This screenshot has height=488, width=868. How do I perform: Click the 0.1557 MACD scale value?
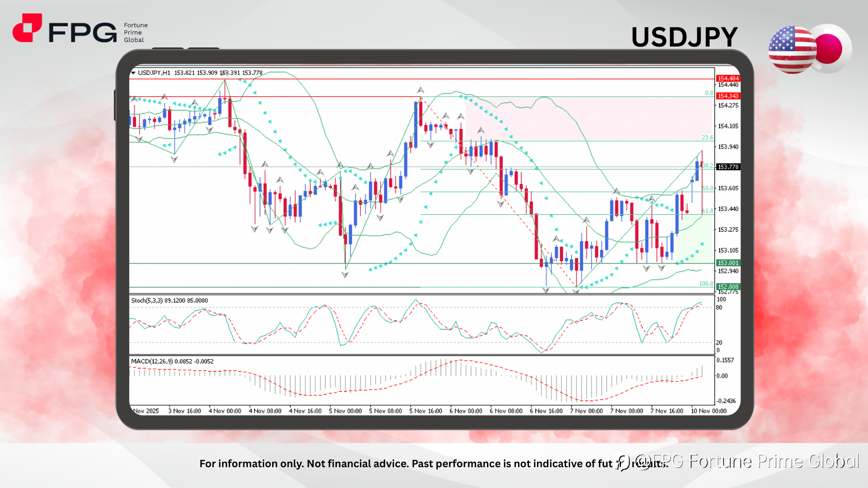(x=725, y=361)
